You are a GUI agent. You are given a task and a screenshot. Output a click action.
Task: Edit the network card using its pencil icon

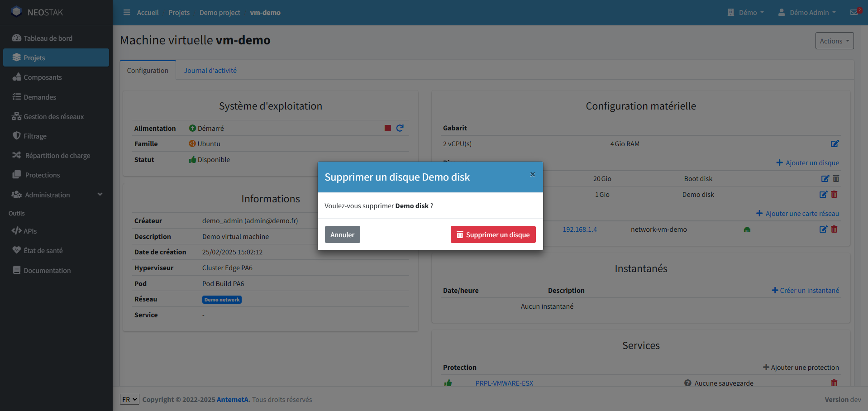[x=823, y=229]
